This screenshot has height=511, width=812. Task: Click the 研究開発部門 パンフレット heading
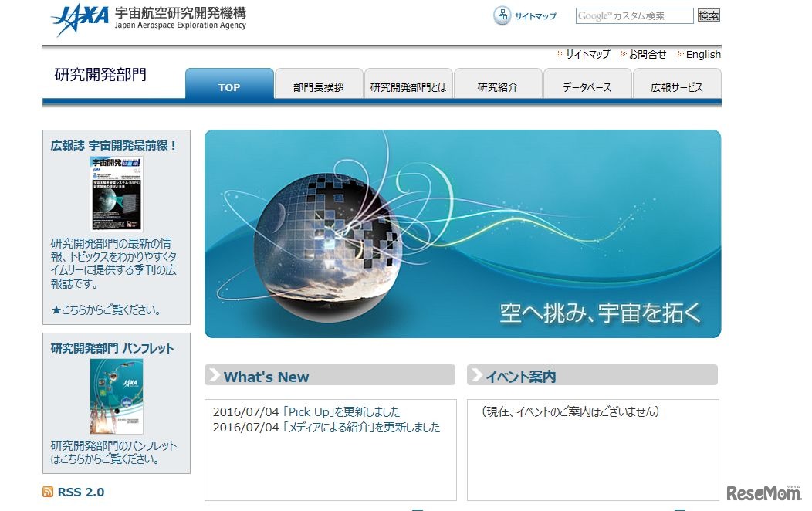coord(113,348)
